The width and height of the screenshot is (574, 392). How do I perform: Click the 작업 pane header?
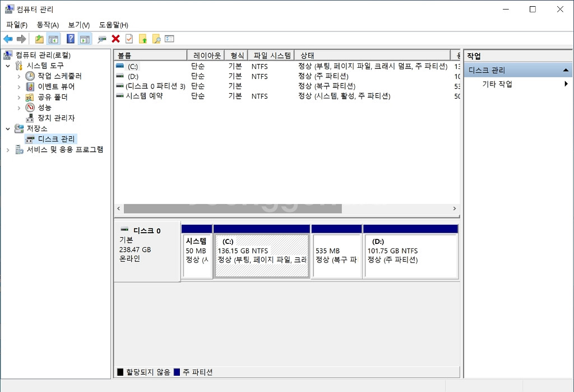[x=518, y=56]
